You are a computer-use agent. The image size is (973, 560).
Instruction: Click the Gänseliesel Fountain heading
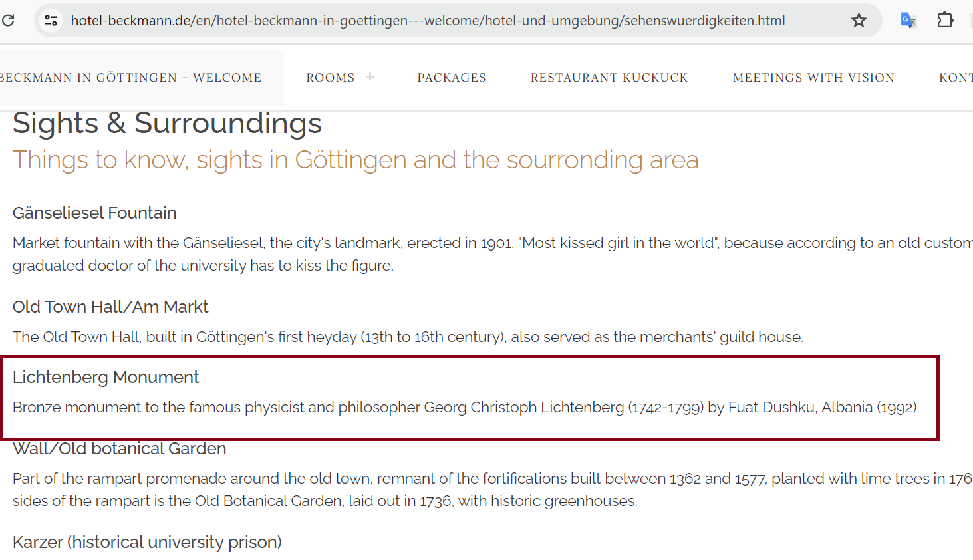coord(94,213)
